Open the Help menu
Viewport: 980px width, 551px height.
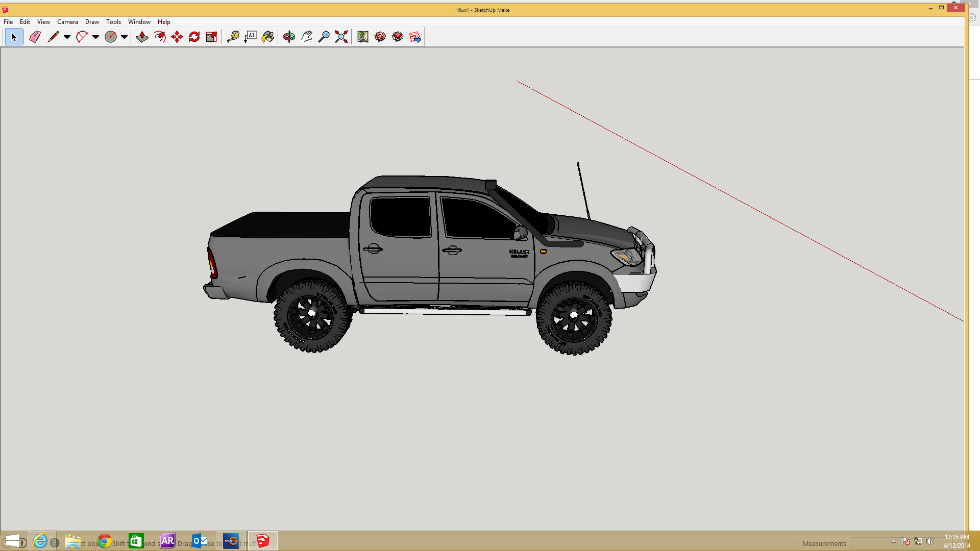pos(164,22)
